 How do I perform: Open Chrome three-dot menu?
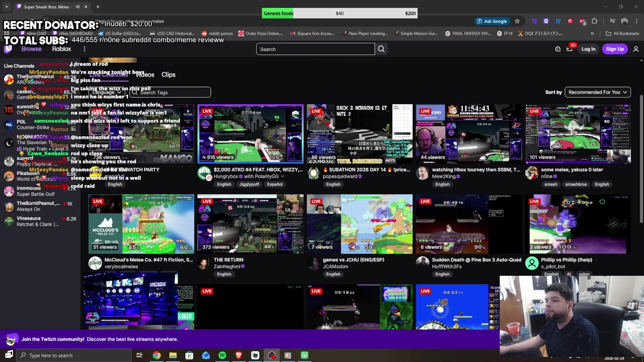pyautogui.click(x=636, y=21)
